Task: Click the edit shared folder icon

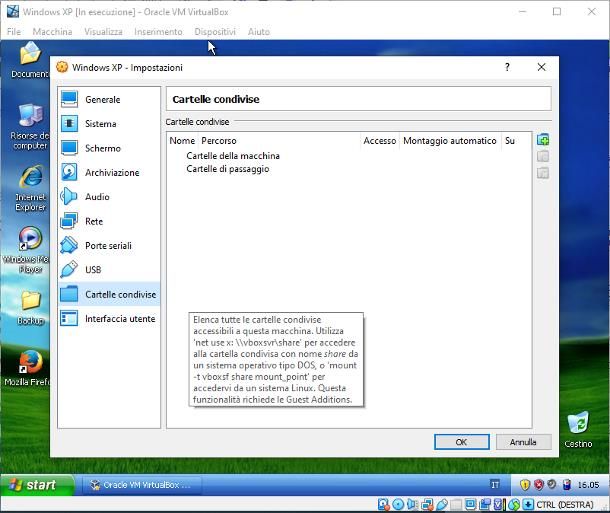Action: (543, 156)
